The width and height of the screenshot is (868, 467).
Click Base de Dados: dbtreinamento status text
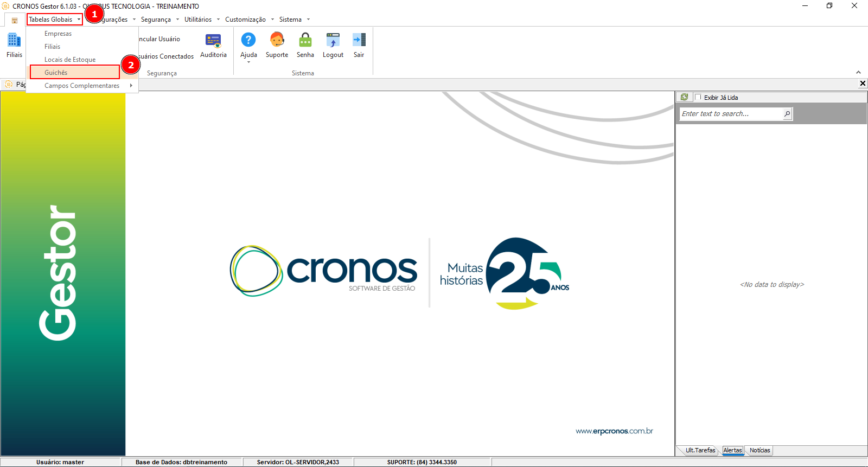[x=181, y=462]
